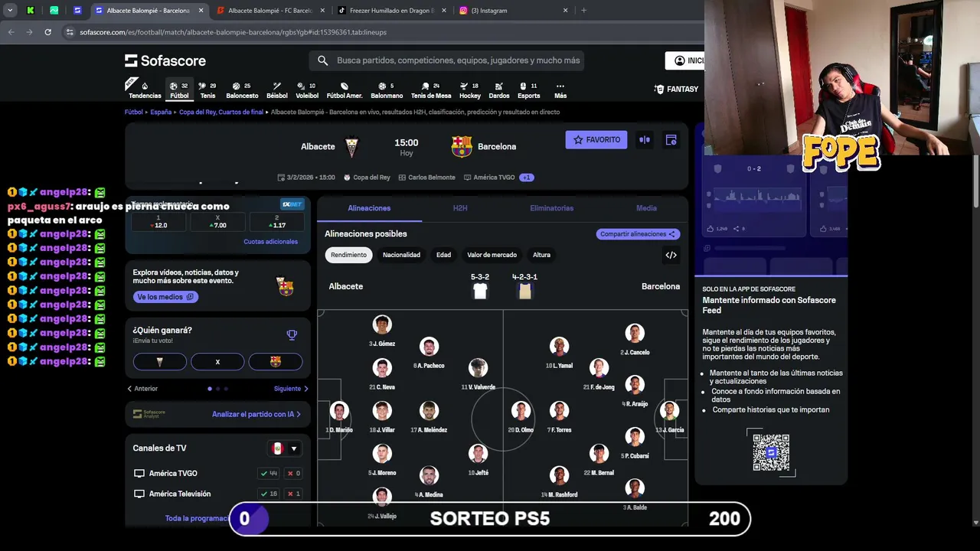Downvote América Televisión channel (1)
Viewport: 980px width, 551px height.
tap(293, 494)
